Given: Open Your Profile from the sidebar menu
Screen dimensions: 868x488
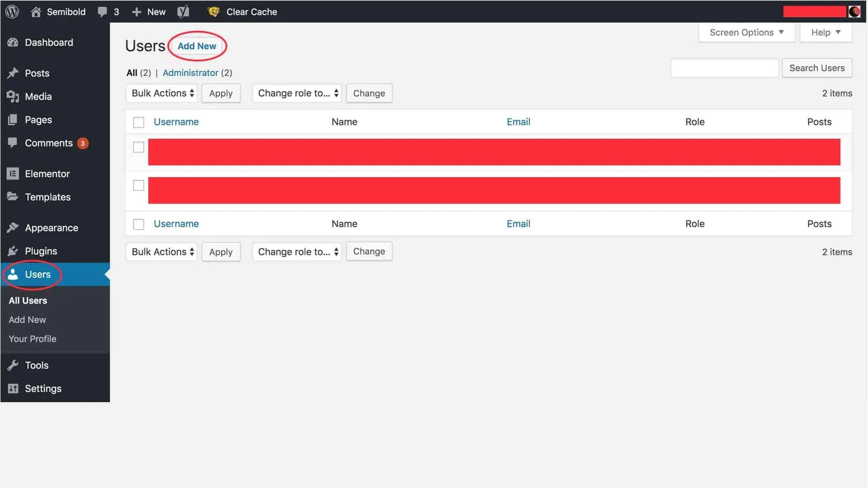Looking at the screenshot, I should point(32,338).
